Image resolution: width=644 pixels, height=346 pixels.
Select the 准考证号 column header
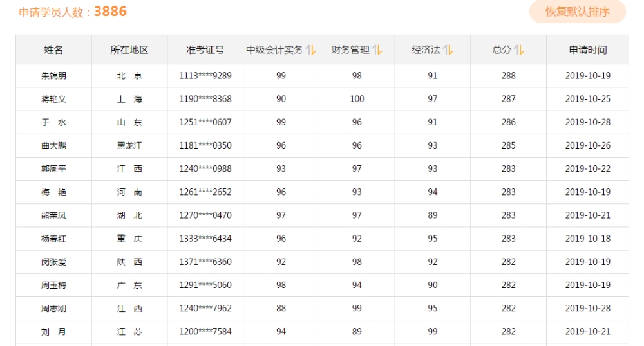205,50
